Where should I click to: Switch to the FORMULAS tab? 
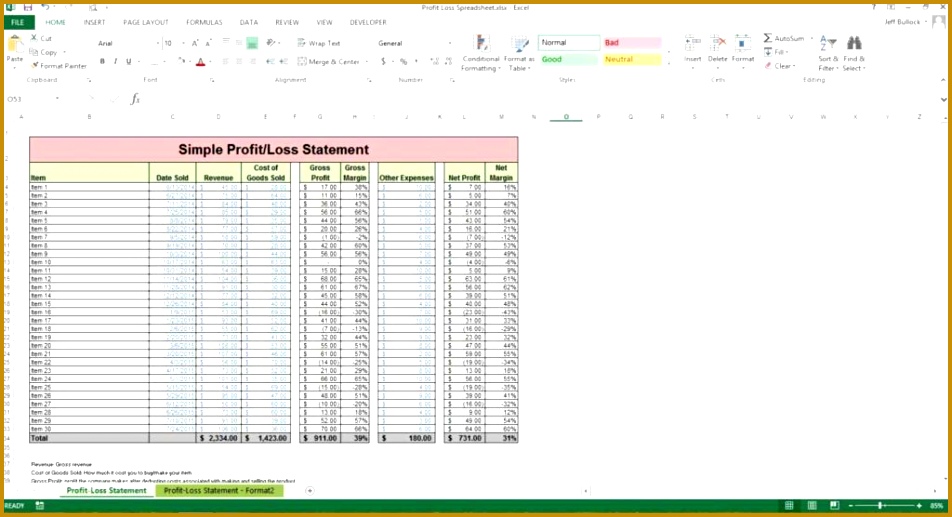[x=204, y=22]
